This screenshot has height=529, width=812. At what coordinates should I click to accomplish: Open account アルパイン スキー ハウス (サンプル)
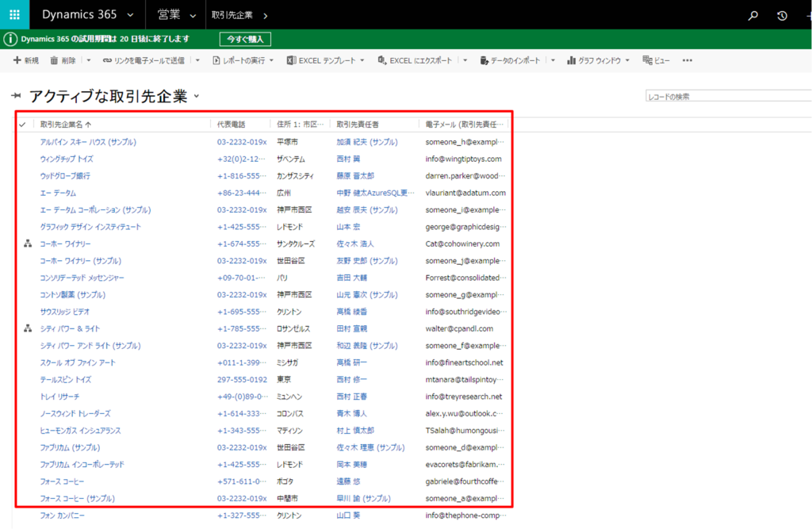(x=88, y=142)
